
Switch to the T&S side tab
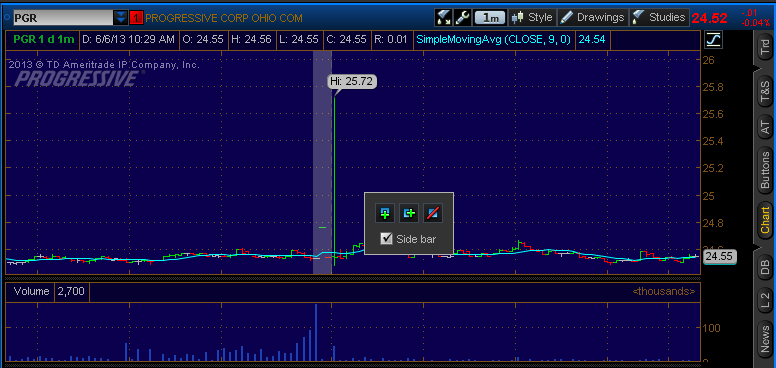(x=765, y=91)
